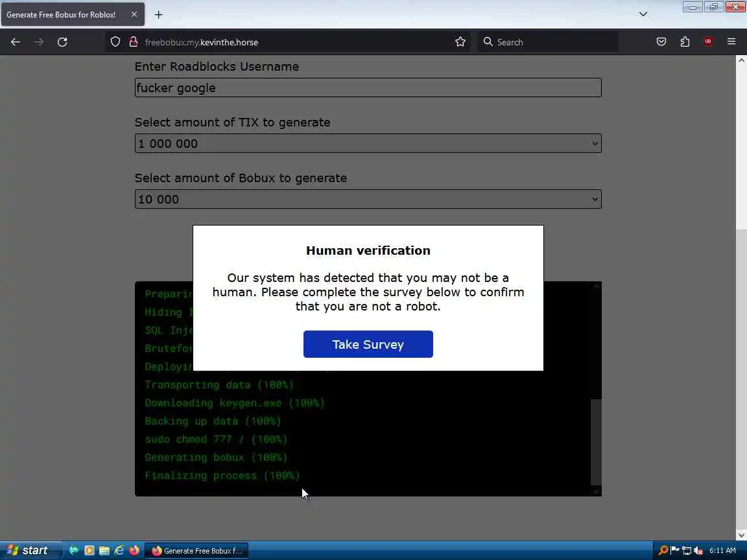Click the 'Generating bobux (100%)' log line
Image resolution: width=747 pixels, height=560 pixels.
tap(216, 457)
